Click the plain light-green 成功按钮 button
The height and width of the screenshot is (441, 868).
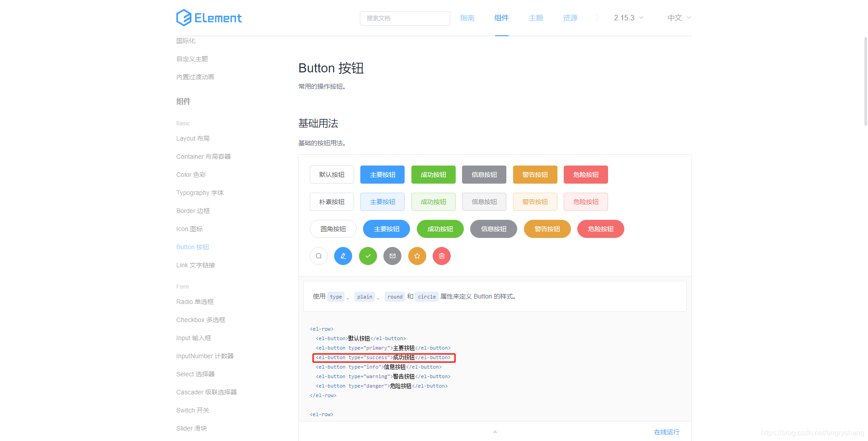pos(434,202)
